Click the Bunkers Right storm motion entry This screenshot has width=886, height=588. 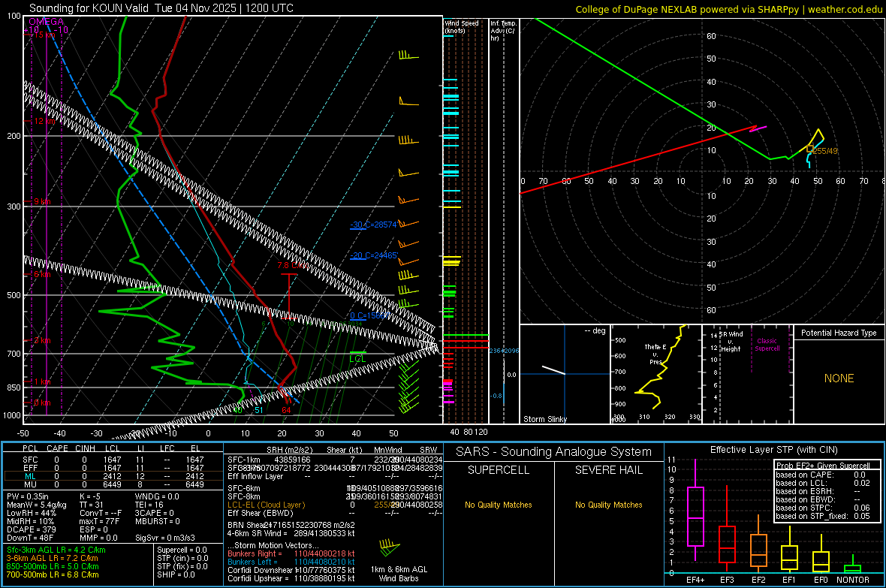[291, 553]
